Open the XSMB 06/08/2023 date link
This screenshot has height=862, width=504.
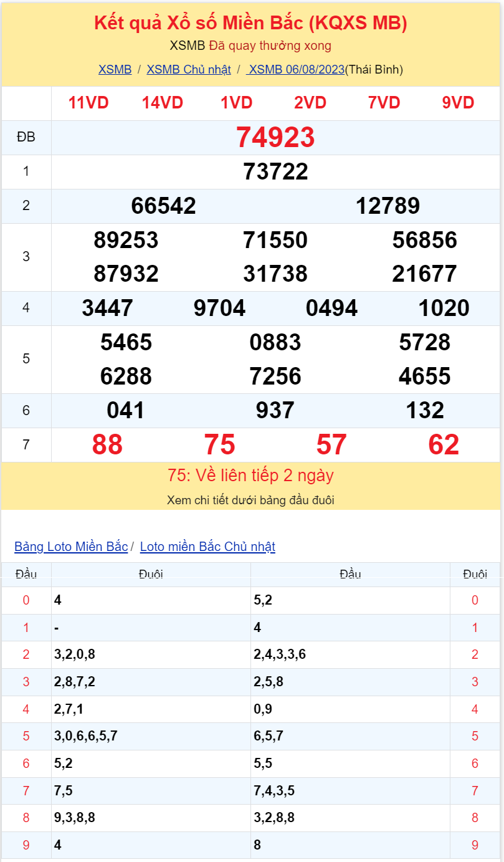[x=296, y=69]
